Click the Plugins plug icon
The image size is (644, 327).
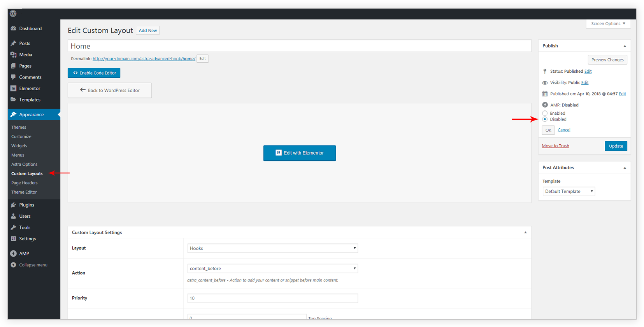point(14,205)
